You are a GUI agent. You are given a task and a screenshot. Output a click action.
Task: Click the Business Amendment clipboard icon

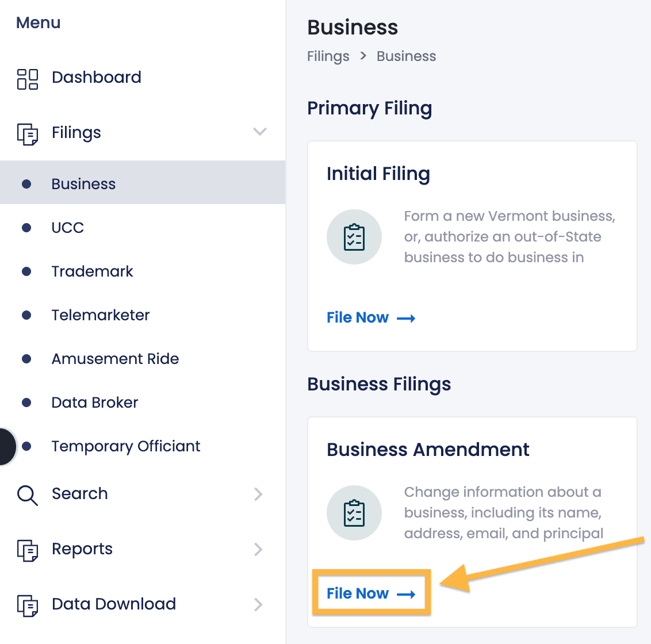click(354, 512)
